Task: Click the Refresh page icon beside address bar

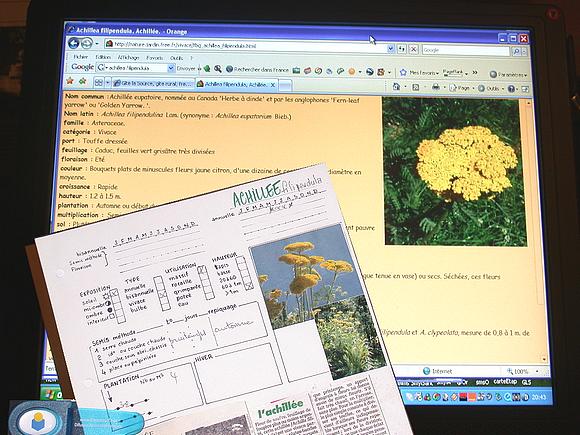Action: (402, 49)
